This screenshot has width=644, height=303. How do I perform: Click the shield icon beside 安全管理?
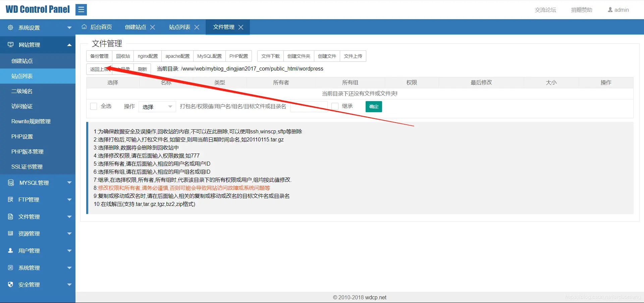coord(10,285)
